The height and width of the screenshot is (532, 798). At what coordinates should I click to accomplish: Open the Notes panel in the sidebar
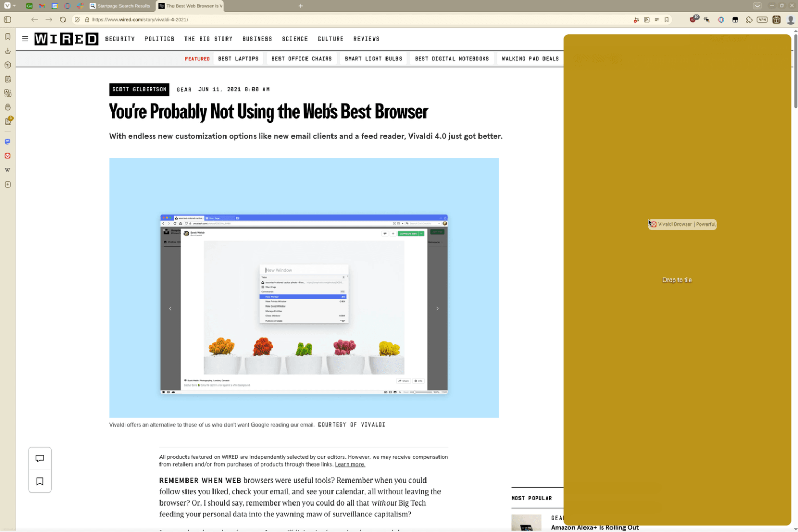coord(8,79)
